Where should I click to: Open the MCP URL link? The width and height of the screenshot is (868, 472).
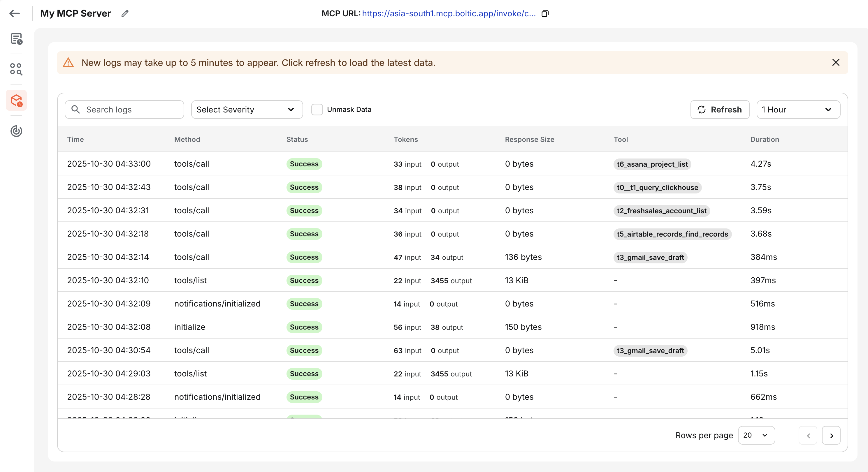(449, 13)
